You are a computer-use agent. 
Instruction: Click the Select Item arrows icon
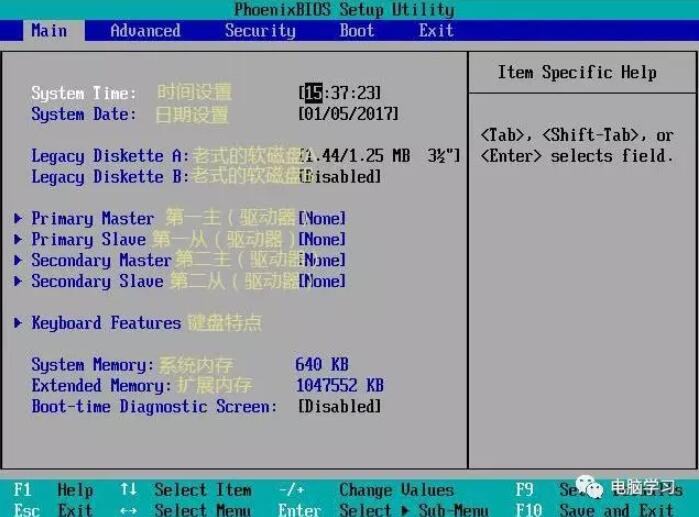[128, 490]
